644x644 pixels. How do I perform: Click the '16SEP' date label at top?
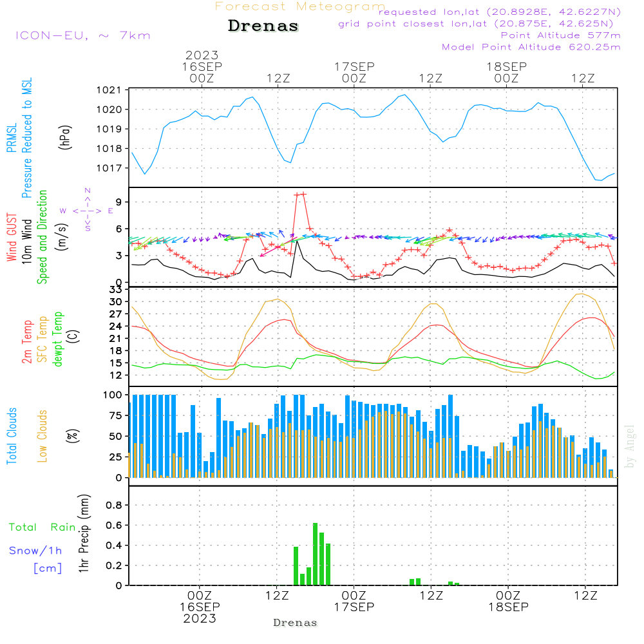pyautogui.click(x=202, y=66)
